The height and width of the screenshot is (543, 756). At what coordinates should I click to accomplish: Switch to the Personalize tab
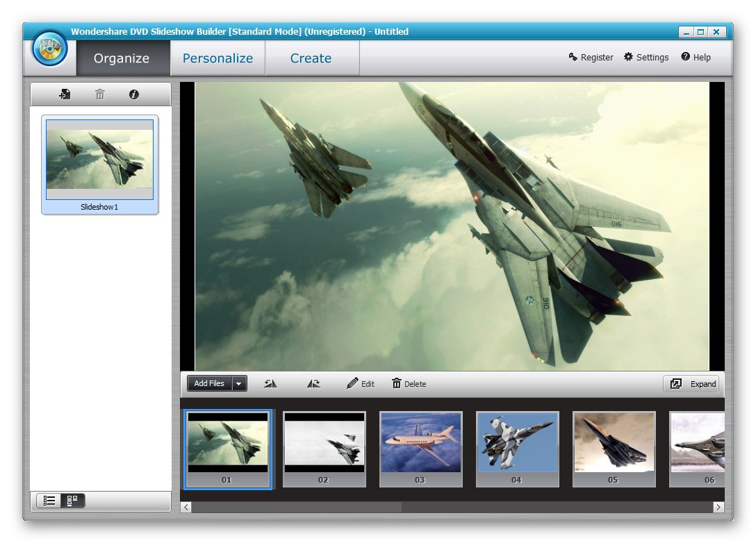coord(217,58)
